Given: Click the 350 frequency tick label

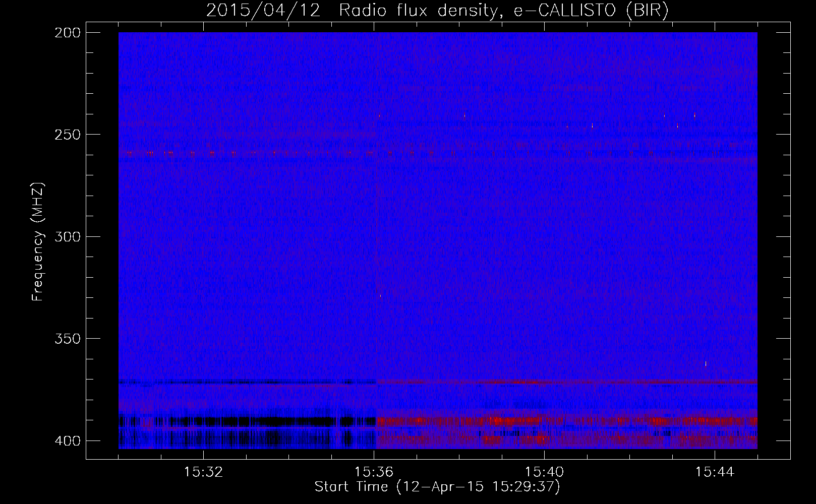Looking at the screenshot, I should pyautogui.click(x=67, y=339).
